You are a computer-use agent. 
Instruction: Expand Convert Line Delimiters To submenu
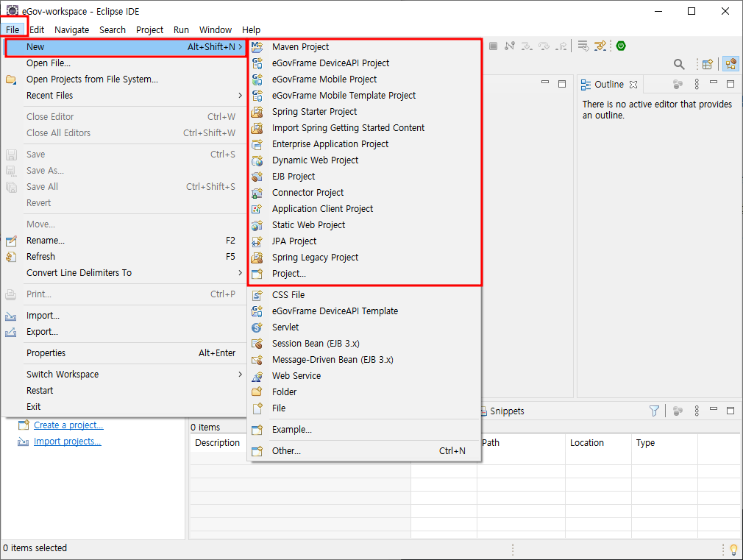(124, 273)
